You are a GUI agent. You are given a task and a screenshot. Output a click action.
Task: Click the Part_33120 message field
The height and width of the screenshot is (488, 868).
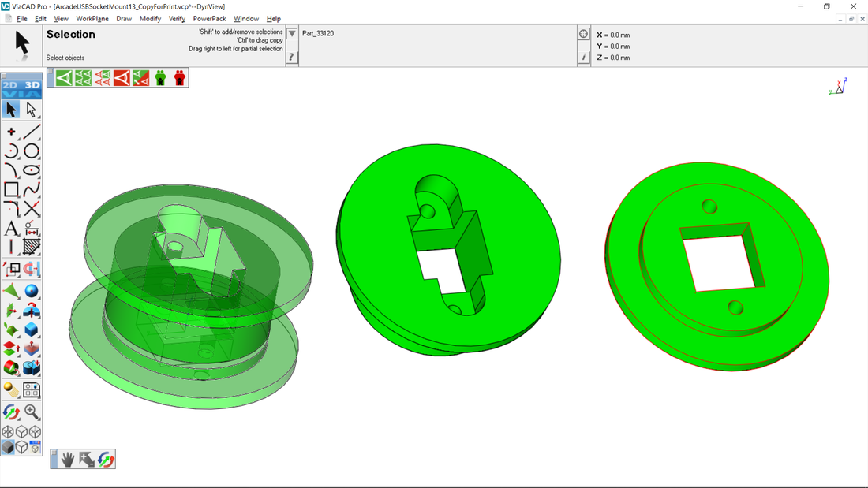[434, 34]
